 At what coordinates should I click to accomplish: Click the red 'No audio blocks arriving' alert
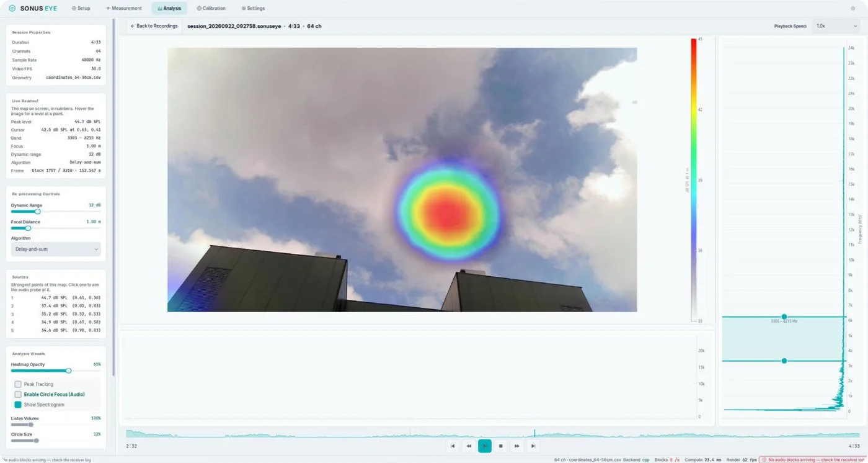812,460
